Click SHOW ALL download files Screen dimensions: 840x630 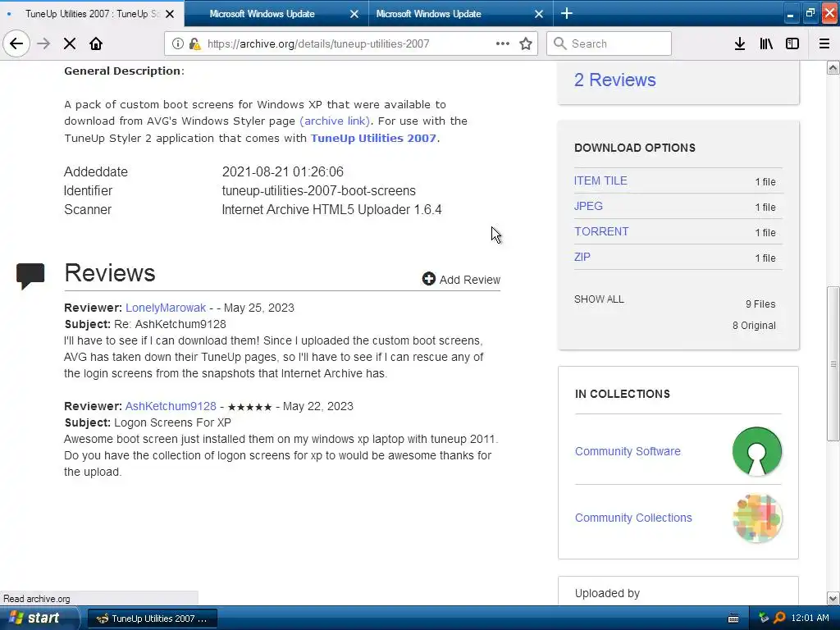[599, 299]
